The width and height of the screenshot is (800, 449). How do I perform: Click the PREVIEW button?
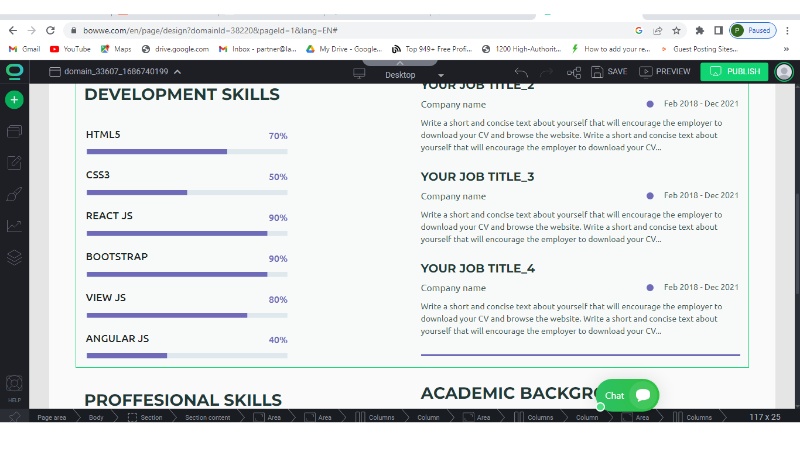[x=665, y=72]
